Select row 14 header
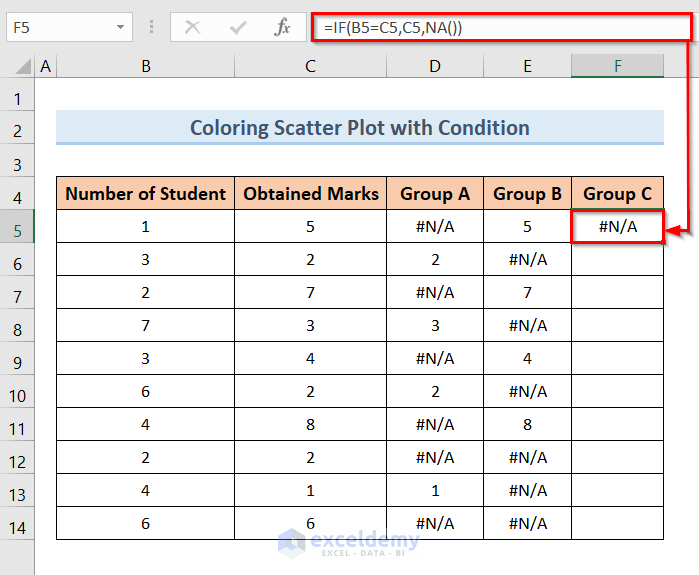 [17, 524]
